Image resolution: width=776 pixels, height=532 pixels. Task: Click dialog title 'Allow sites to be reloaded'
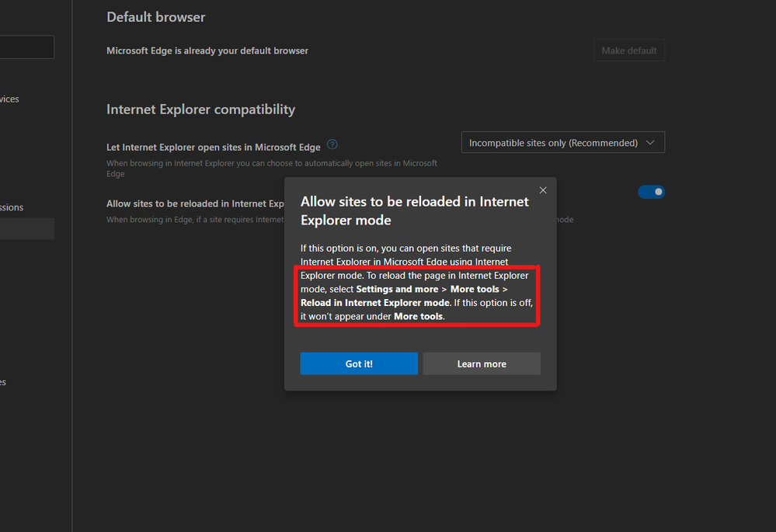pos(415,210)
